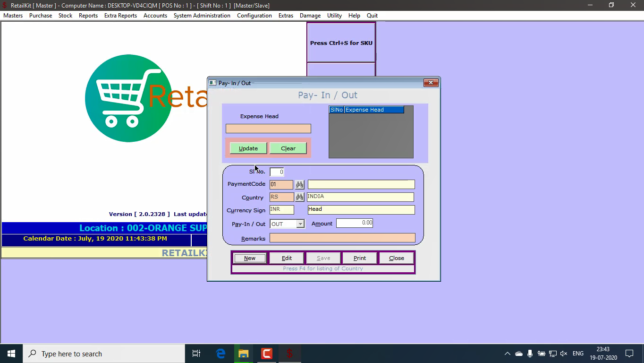This screenshot has height=363, width=644.
Task: Click the Print button
Action: [x=360, y=258]
